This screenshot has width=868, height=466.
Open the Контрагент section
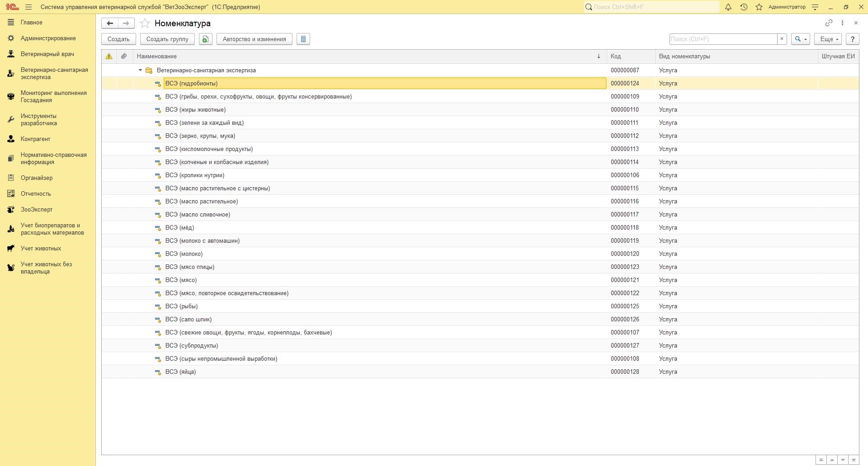click(35, 139)
